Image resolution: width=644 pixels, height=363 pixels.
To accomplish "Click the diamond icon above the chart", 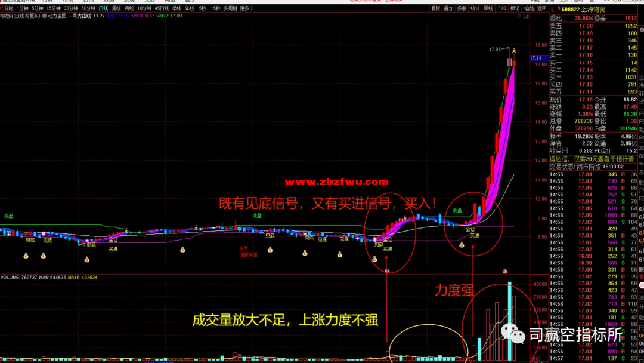I will tap(519, 16).
